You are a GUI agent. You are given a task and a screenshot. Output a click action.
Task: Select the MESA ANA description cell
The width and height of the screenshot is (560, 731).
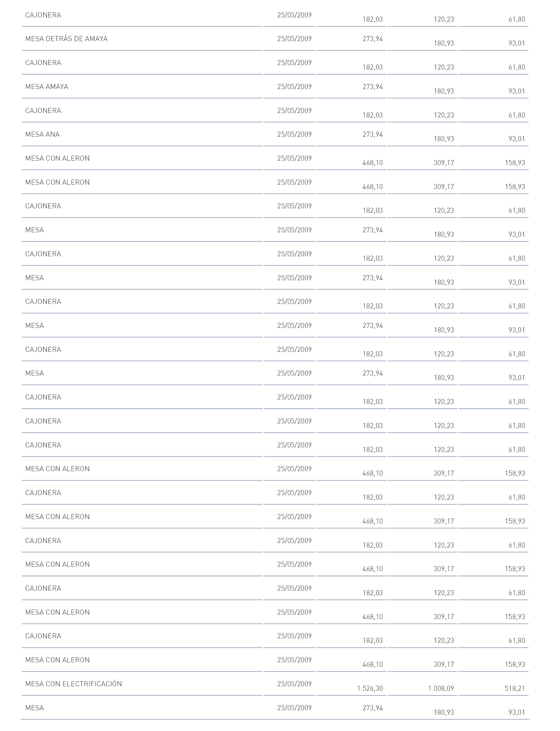[42, 135]
